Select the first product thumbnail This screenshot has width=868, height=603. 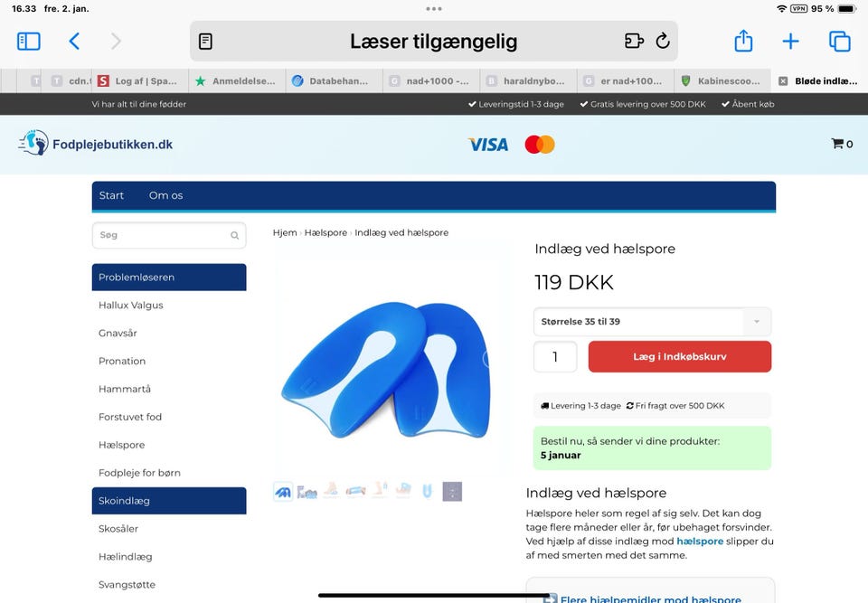click(283, 492)
